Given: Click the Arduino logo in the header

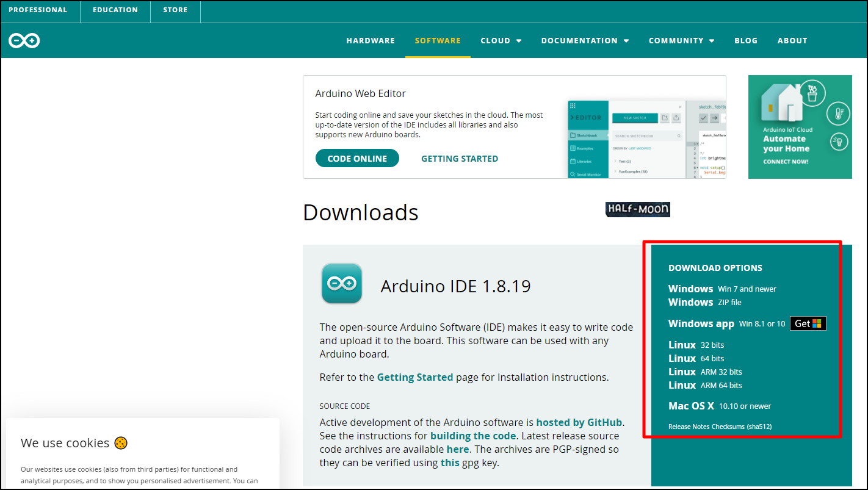Looking at the screenshot, I should 24,41.
